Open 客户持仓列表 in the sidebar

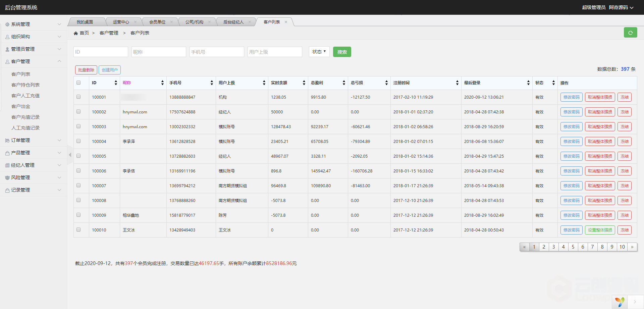pyautogui.click(x=25, y=85)
